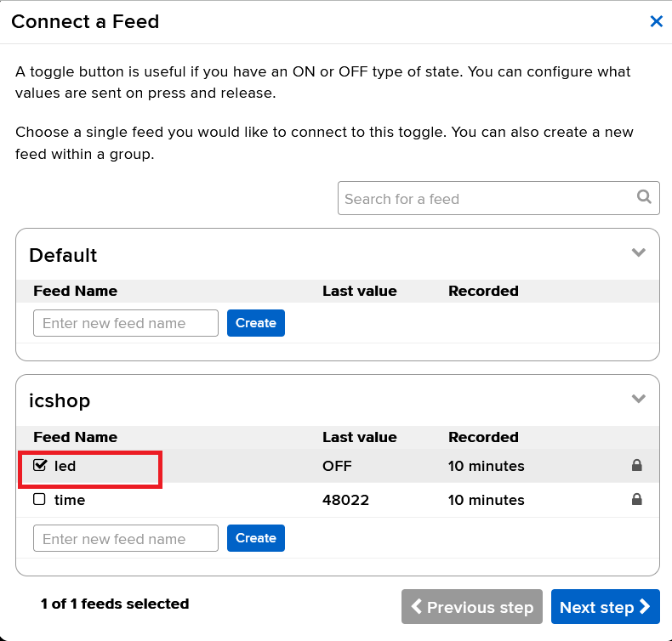Click the lock icon on led row
Image resolution: width=672 pixels, height=641 pixels.
pos(637,465)
